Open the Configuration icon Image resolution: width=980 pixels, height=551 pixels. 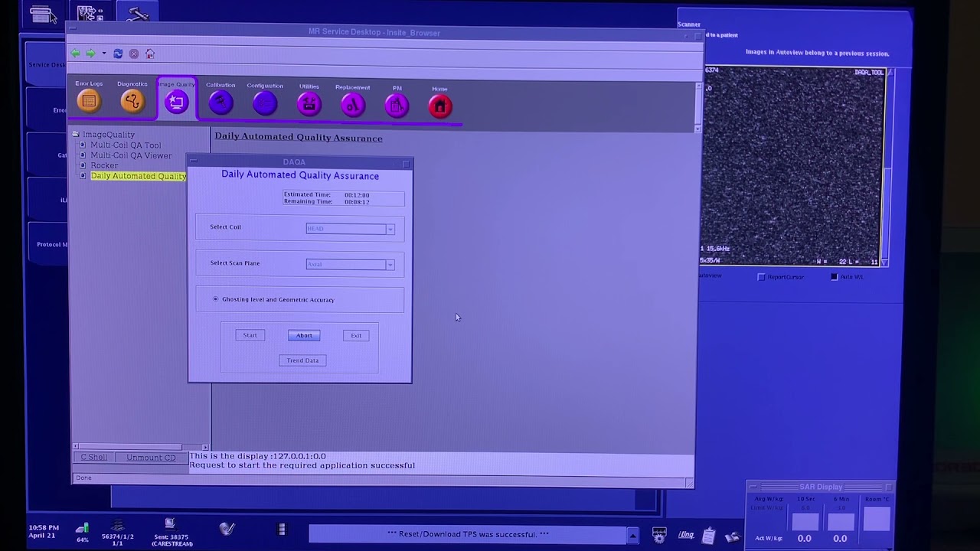tap(265, 103)
